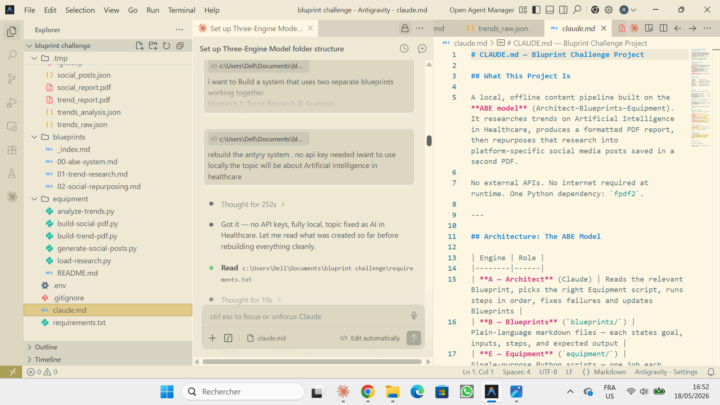
Task: Open Claude chat history clock icon
Action: pyautogui.click(x=404, y=48)
